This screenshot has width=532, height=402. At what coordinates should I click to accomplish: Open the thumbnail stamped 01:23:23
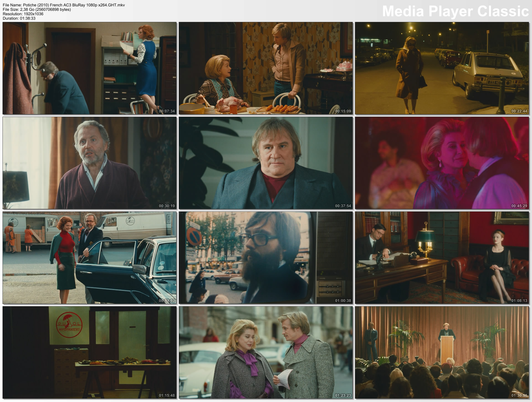[x=266, y=352]
